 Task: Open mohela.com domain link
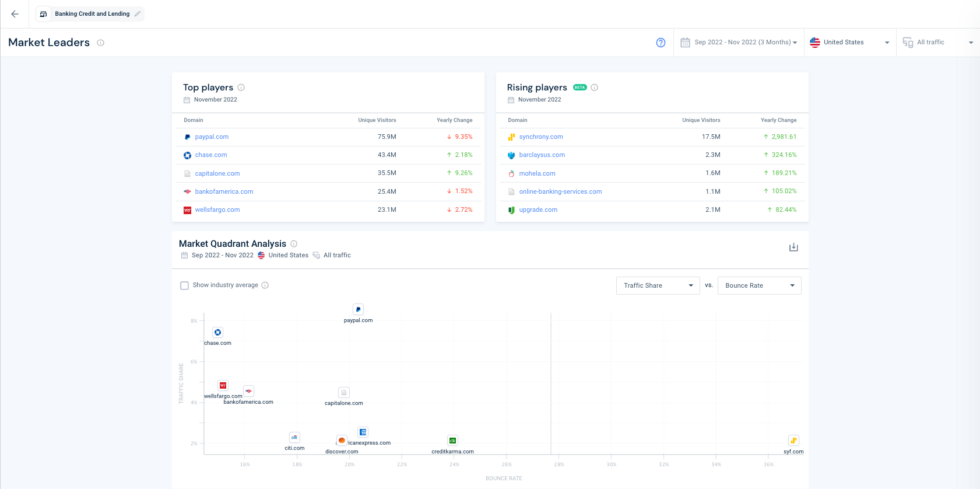tap(537, 174)
